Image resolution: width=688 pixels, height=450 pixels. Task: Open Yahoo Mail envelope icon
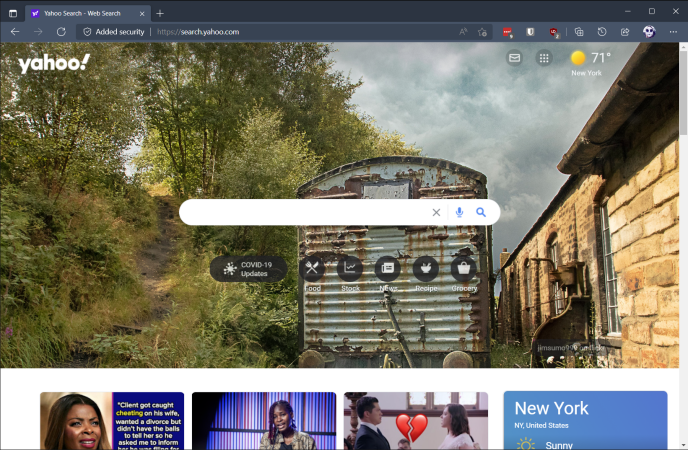tap(514, 58)
